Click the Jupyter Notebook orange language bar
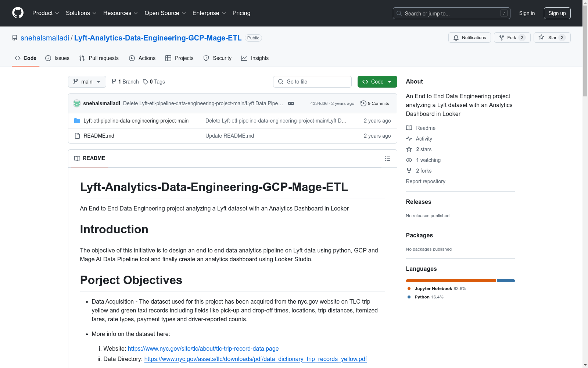The width and height of the screenshot is (588, 368). pos(451,281)
